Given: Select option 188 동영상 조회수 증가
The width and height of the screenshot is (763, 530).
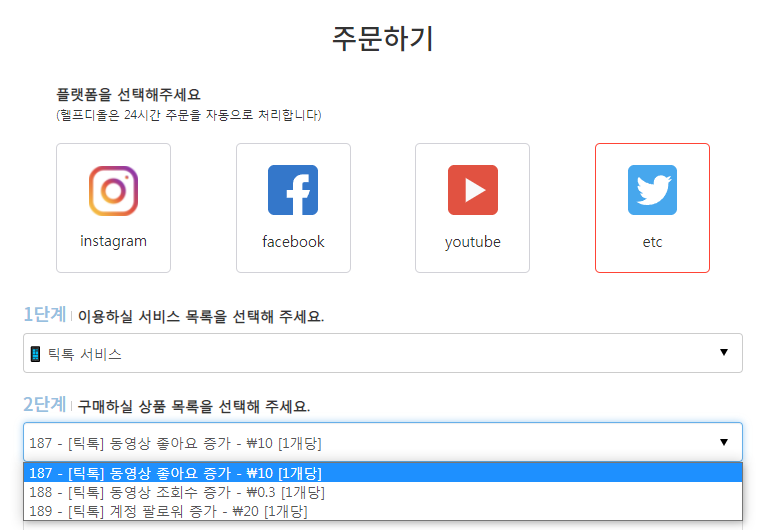Looking at the screenshot, I should [382, 492].
